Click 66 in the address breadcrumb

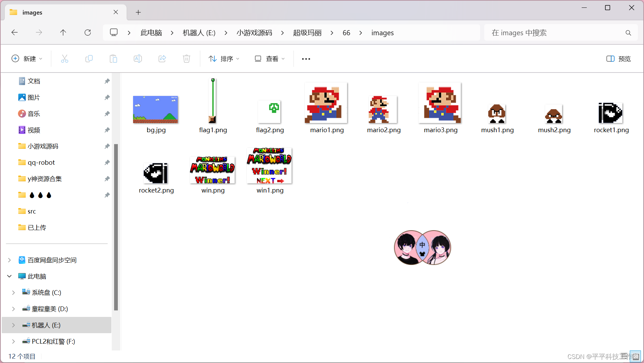pyautogui.click(x=346, y=33)
